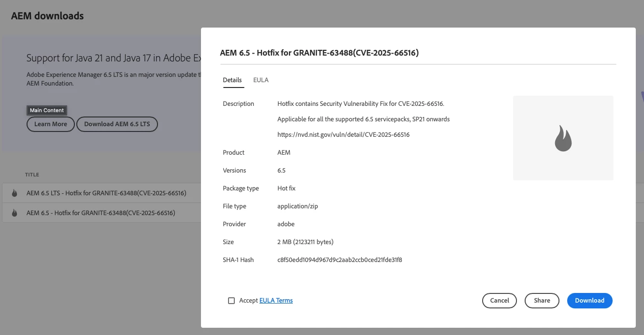Screen dimensions: 644x335
Task: Click the nvd.nist.gov CVE-2025-66516 URL text
Action: point(343,135)
